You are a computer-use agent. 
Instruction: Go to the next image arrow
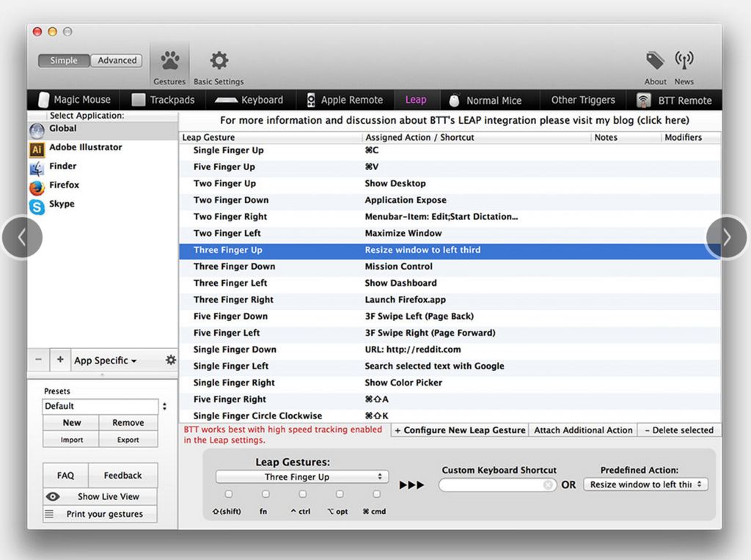(727, 237)
